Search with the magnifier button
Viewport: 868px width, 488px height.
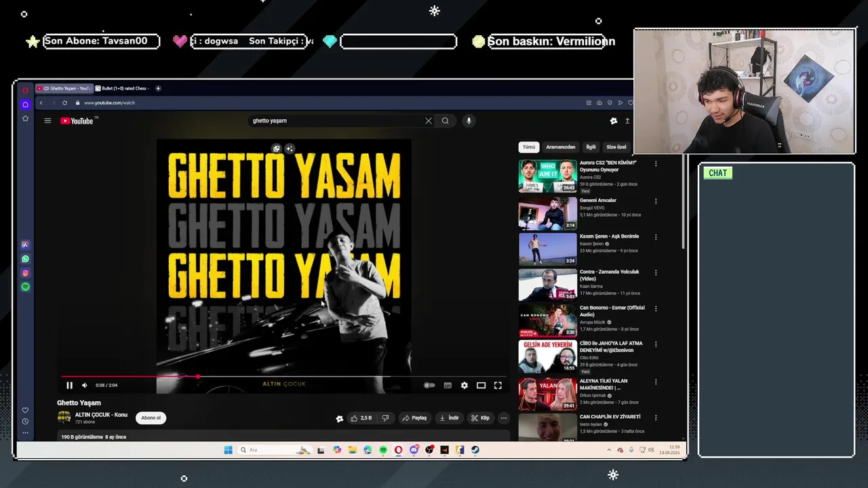[445, 121]
